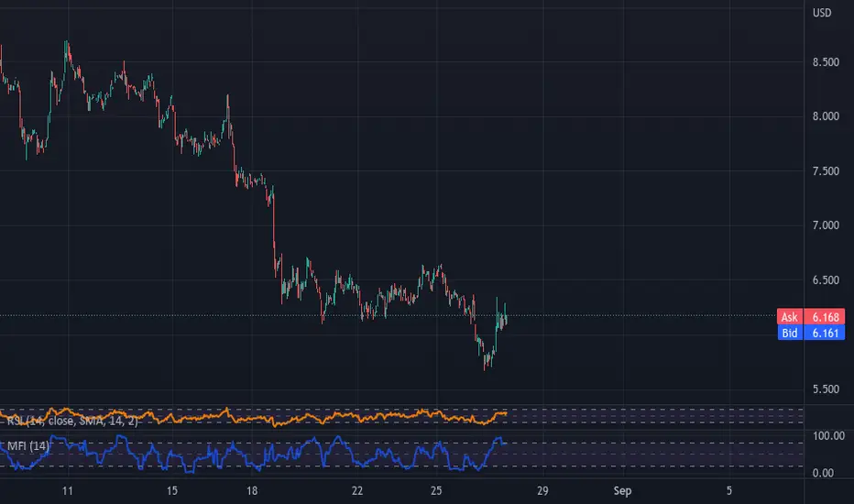The width and height of the screenshot is (854, 504).
Task: Click date label 18 on time axis
Action: point(252,491)
